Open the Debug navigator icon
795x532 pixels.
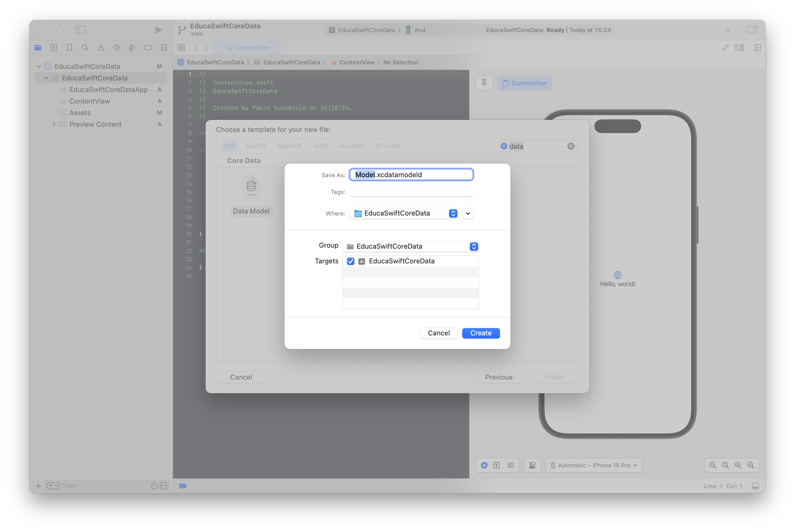pos(132,48)
